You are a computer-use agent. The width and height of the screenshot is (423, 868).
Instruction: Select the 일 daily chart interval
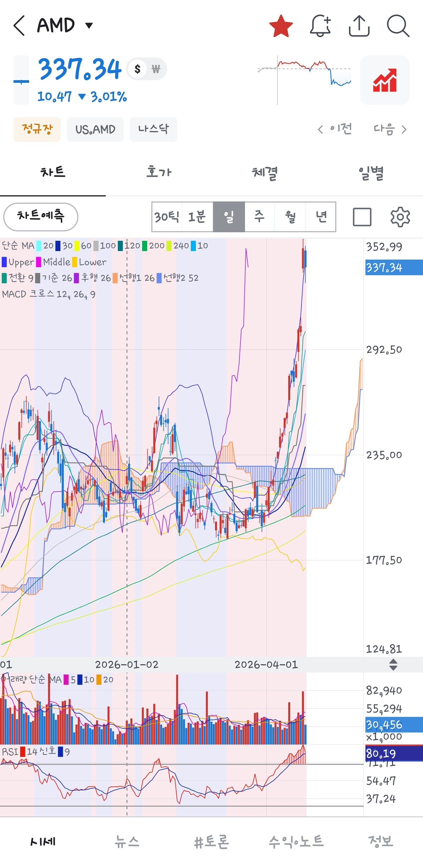[229, 217]
